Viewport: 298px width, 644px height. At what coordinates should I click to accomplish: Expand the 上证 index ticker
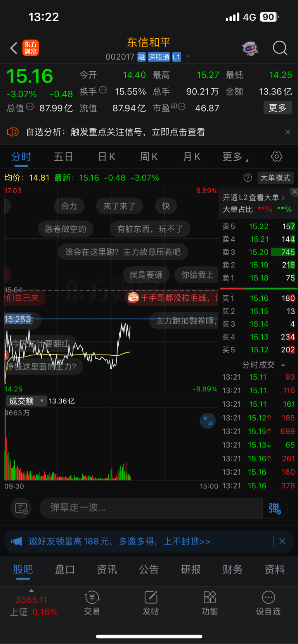coord(31,591)
